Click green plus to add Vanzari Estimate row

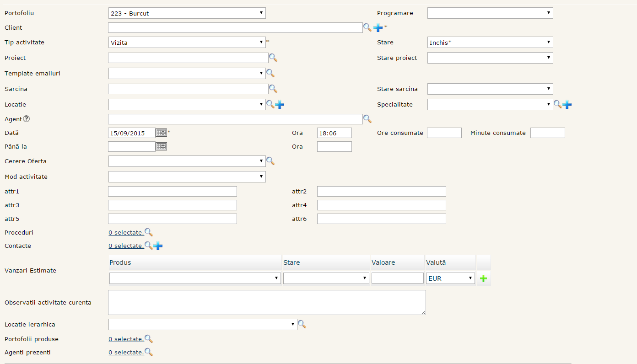[x=483, y=278]
